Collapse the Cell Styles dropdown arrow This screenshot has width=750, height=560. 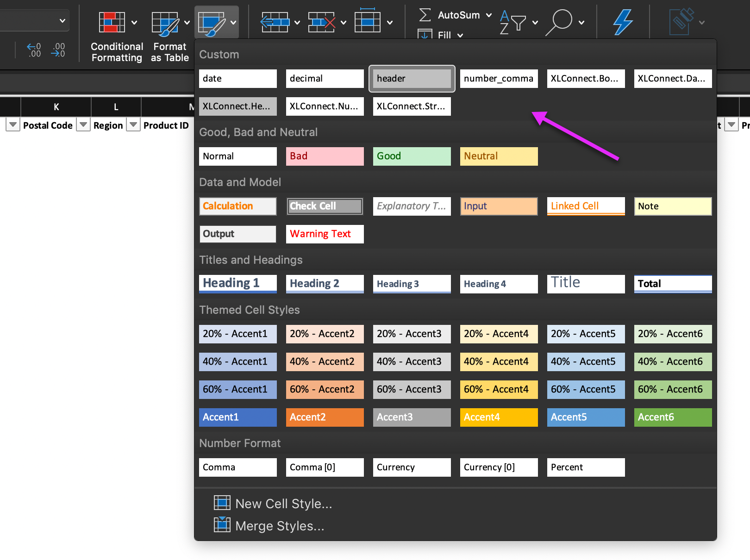tap(233, 22)
